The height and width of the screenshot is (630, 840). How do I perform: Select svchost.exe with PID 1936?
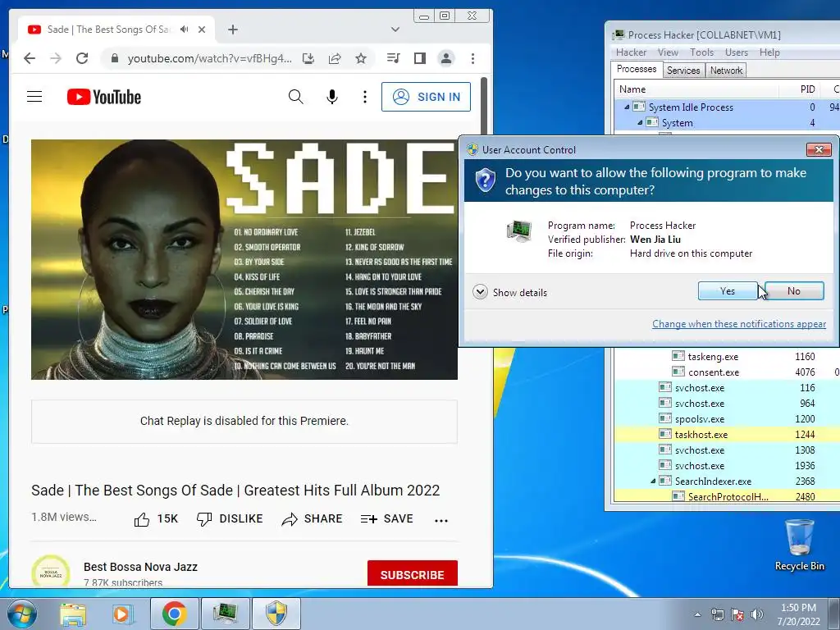(x=727, y=466)
